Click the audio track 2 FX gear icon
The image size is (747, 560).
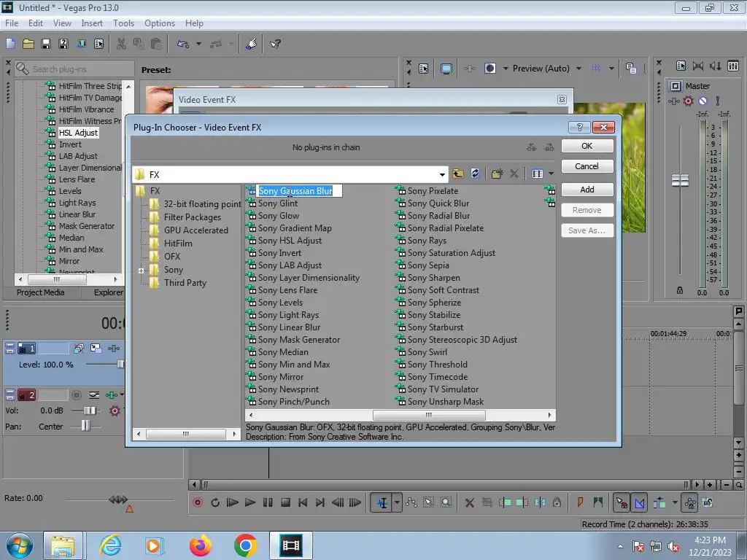coord(115,411)
